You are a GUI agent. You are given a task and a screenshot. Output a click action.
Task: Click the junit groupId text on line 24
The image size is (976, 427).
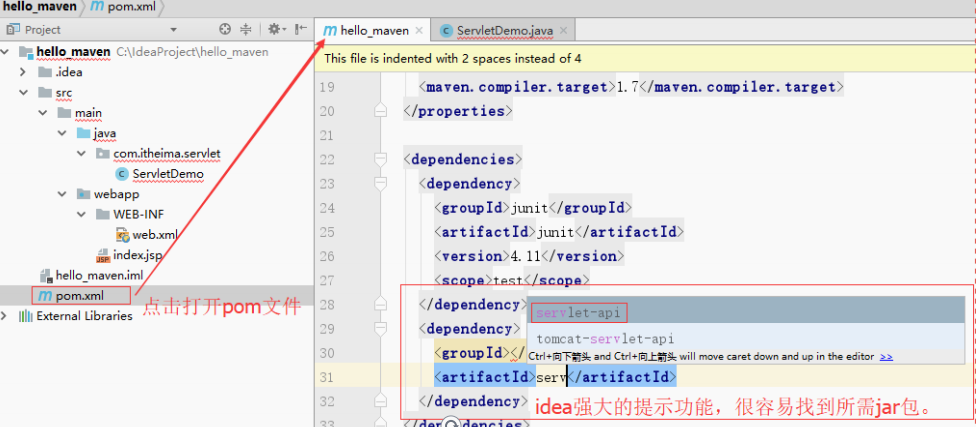pos(529,208)
